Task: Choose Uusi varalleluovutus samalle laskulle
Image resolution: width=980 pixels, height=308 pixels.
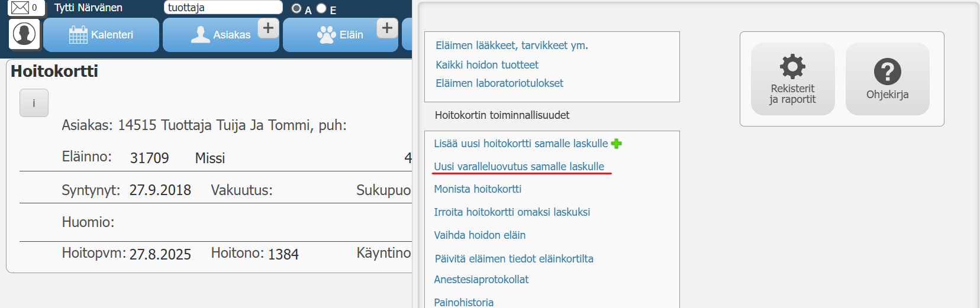Action: 519,167
